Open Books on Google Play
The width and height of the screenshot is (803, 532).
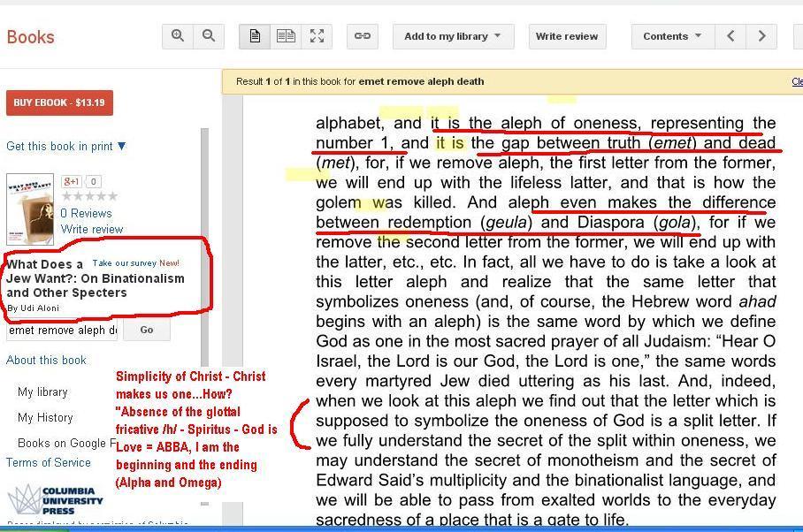coord(67,443)
